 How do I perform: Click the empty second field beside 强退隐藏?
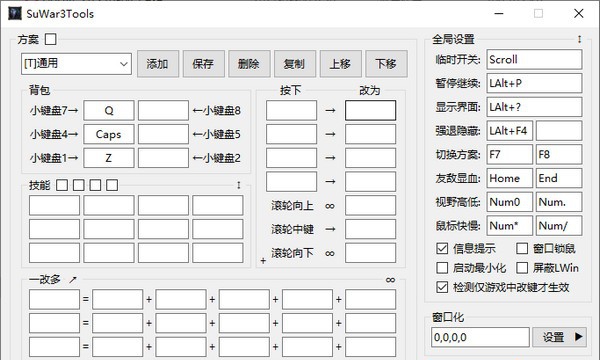click(559, 131)
